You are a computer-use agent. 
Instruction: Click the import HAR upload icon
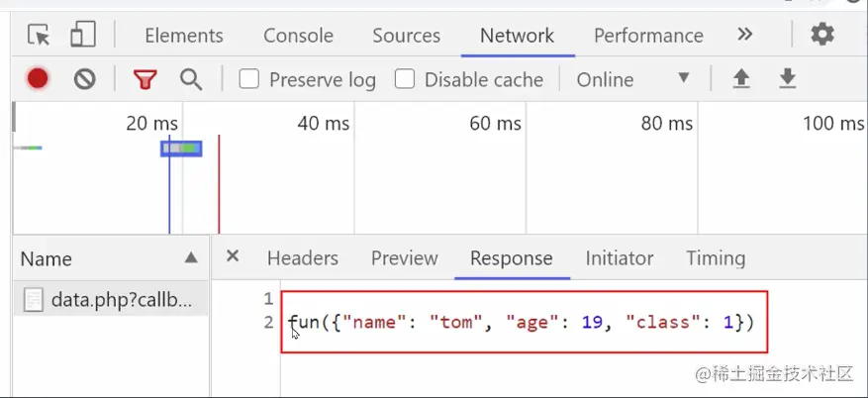741,79
